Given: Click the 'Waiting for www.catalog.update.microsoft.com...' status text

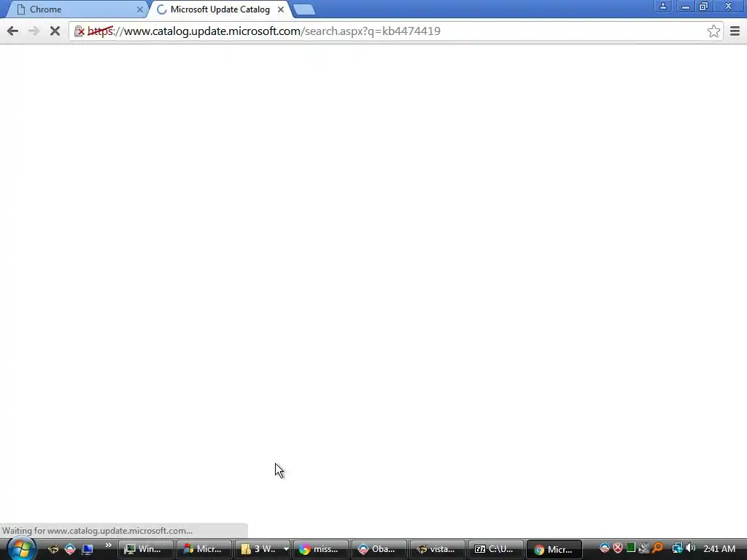Looking at the screenshot, I should click(x=98, y=531).
